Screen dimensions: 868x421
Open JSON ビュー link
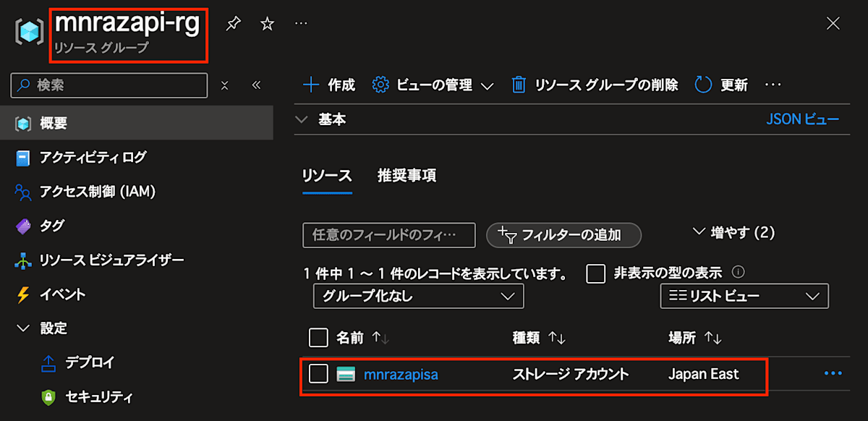point(803,119)
